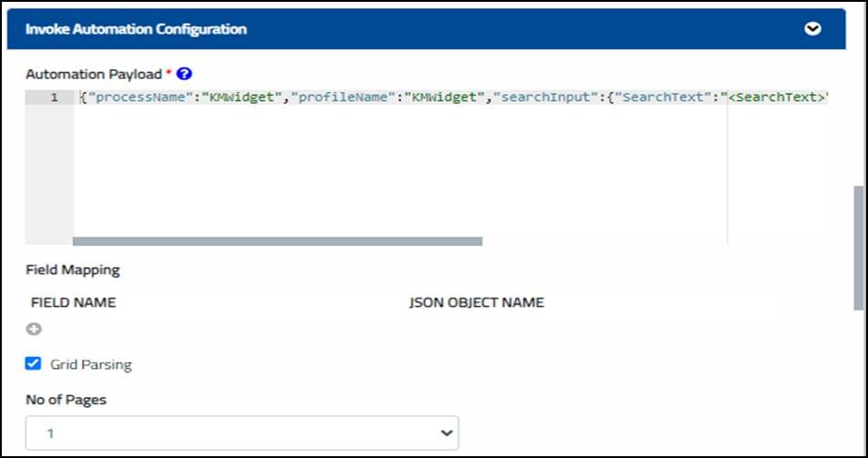Click the <SearchText> placeholder in payload
The image size is (868, 458).
coord(776,97)
